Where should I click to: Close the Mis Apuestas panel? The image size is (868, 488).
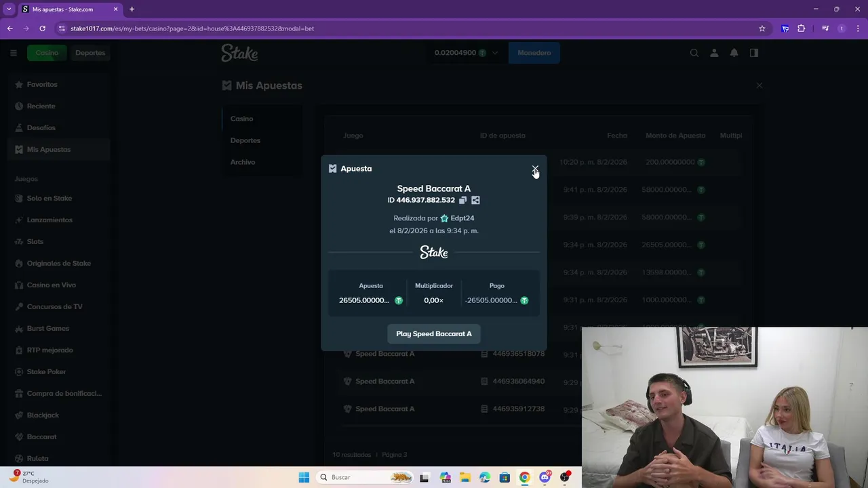point(759,85)
